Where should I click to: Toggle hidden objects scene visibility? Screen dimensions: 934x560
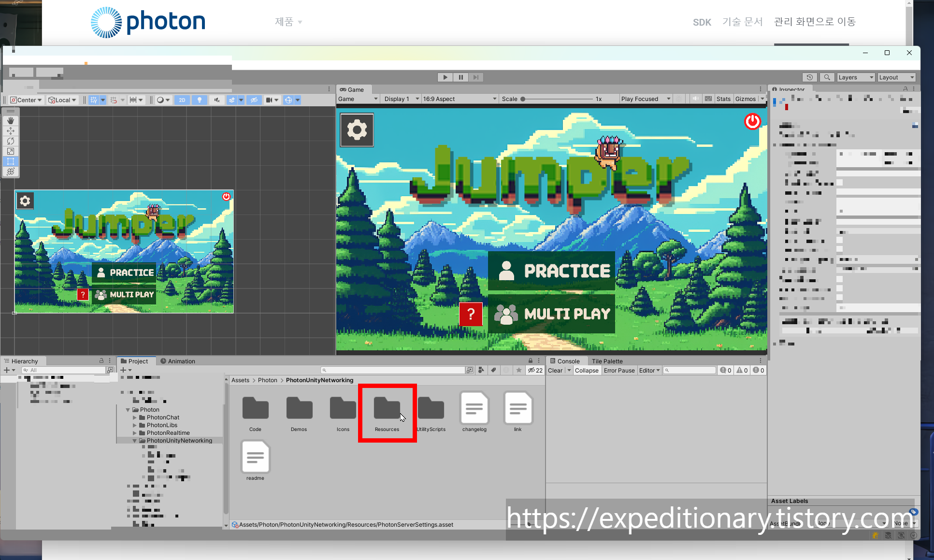(x=254, y=100)
